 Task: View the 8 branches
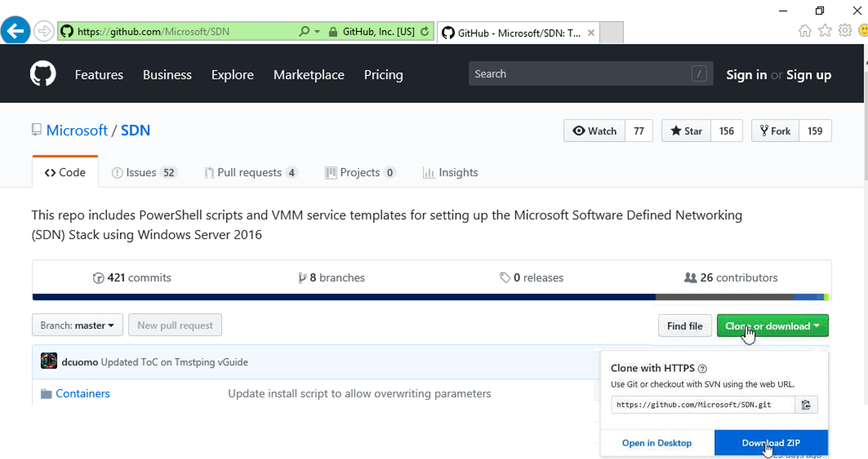[331, 278]
